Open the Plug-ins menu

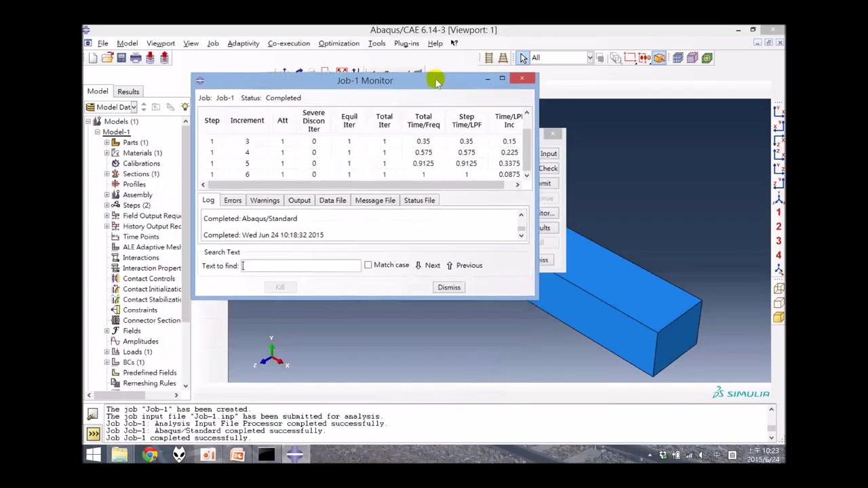[x=406, y=43]
